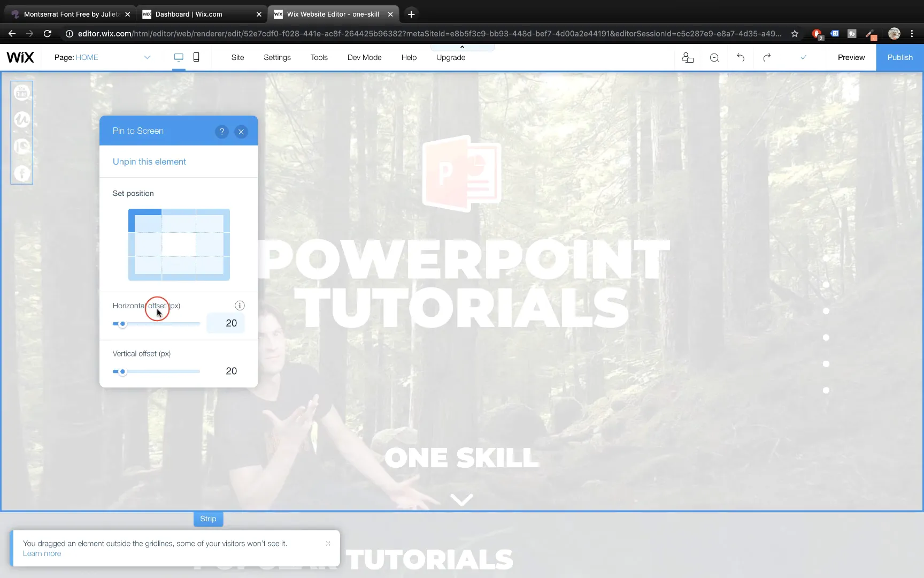Image resolution: width=924 pixels, height=578 pixels.
Task: Open the Site menu
Action: point(237,57)
